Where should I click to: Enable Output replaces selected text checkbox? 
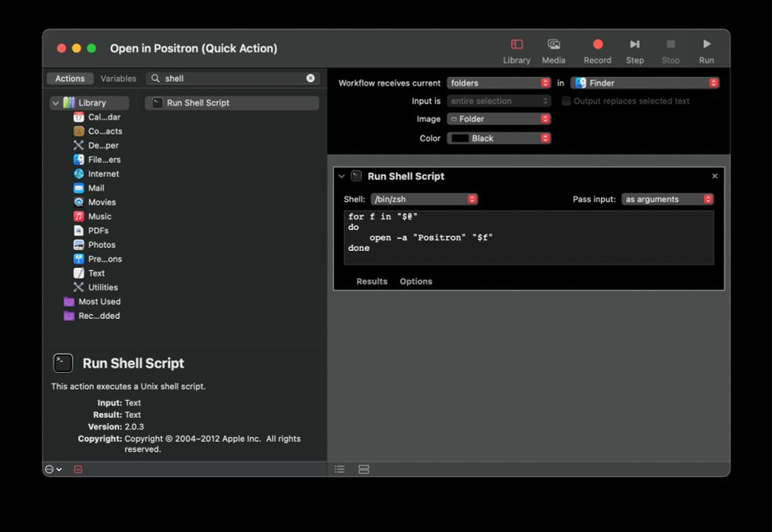pos(566,101)
